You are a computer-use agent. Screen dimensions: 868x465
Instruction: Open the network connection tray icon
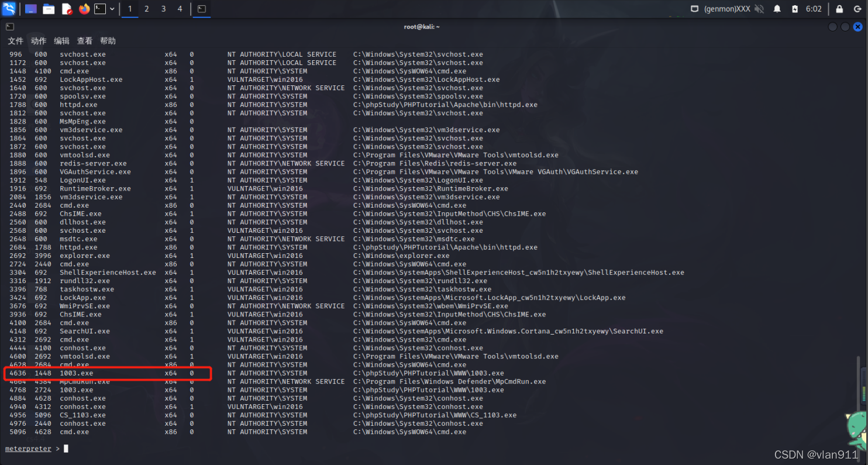[x=694, y=9]
